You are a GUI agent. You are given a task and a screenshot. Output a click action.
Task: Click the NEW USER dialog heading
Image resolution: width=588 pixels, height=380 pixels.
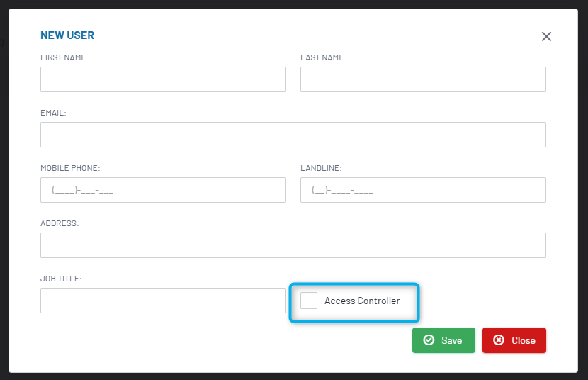coord(67,35)
